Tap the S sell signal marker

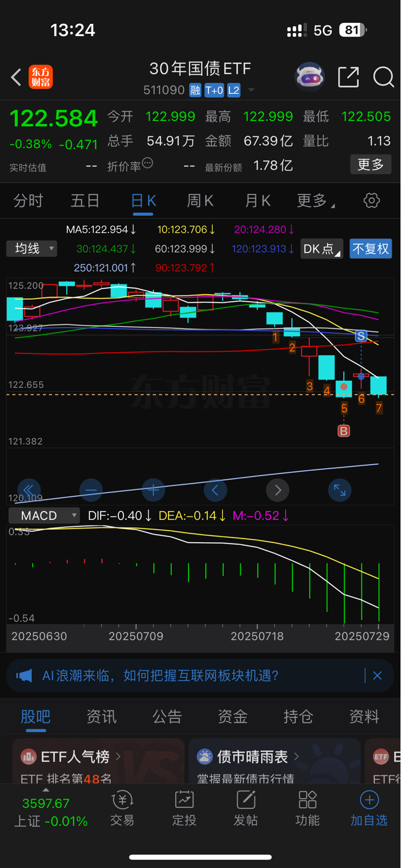click(x=361, y=336)
